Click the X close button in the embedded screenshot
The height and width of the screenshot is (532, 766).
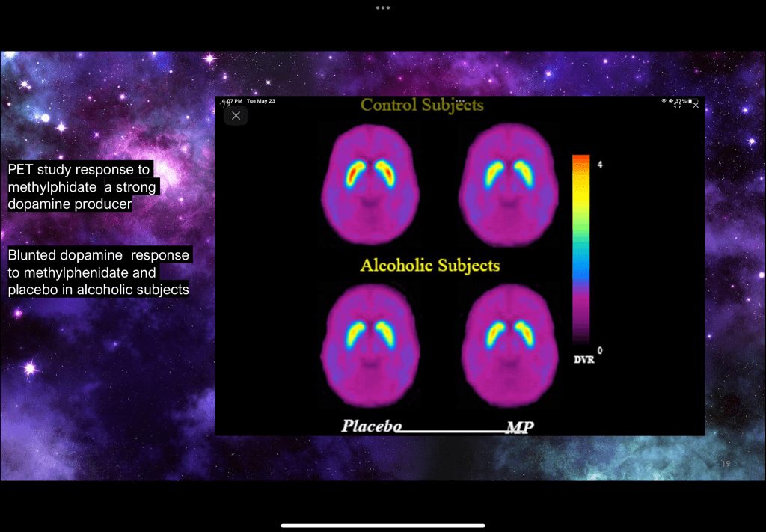[x=236, y=115]
